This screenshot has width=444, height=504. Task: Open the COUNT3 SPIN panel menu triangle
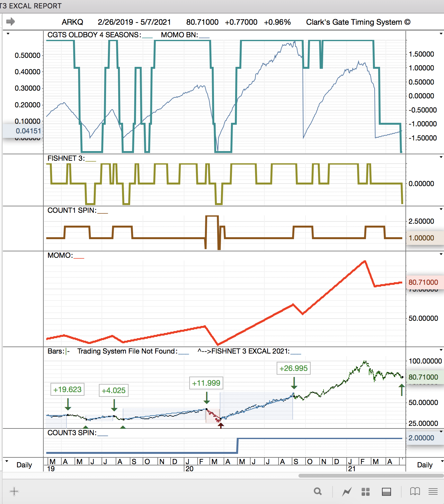(441, 432)
